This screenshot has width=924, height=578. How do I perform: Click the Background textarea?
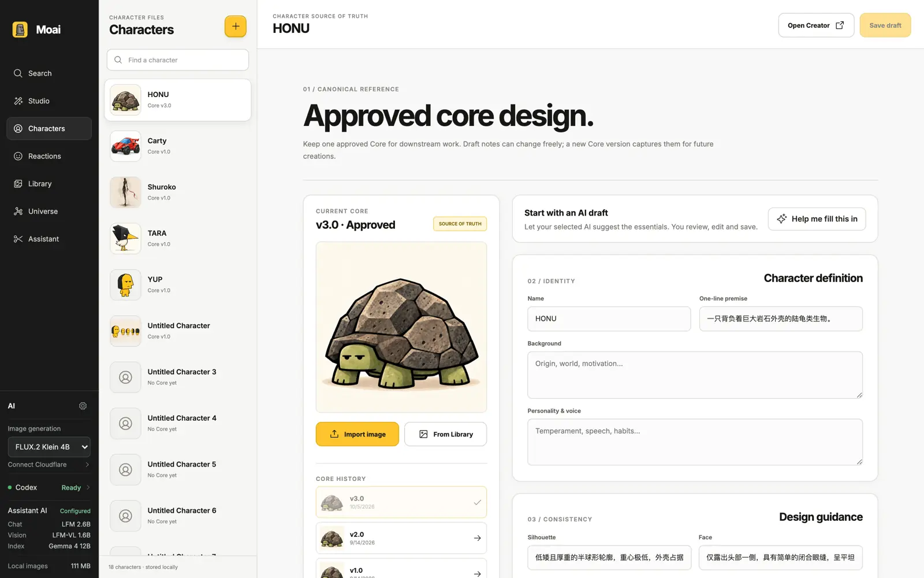[x=695, y=375]
